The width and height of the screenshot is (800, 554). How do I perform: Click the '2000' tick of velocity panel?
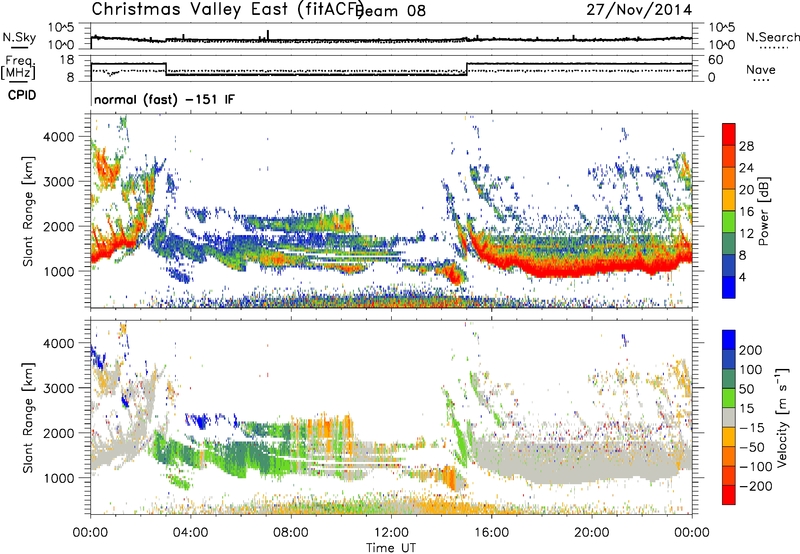59,433
